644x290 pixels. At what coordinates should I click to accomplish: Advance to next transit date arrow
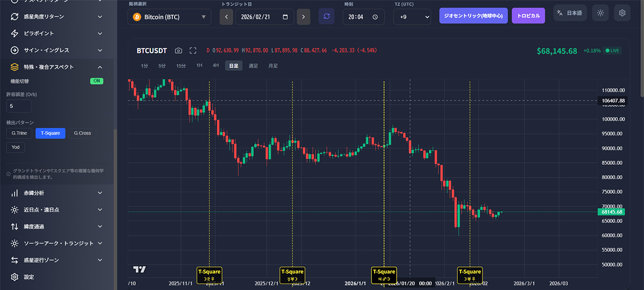pyautogui.click(x=303, y=17)
